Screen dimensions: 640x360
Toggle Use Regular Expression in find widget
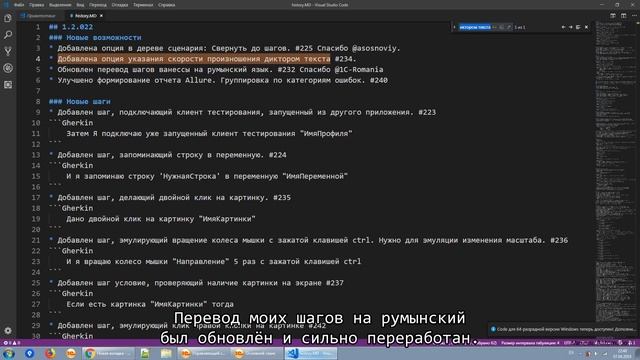[x=509, y=27]
